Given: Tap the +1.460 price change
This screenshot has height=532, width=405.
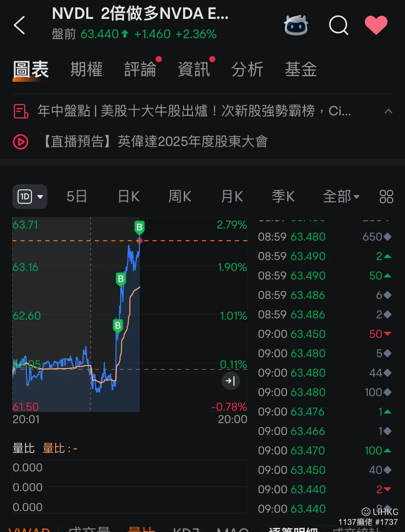Looking at the screenshot, I should point(152,34).
